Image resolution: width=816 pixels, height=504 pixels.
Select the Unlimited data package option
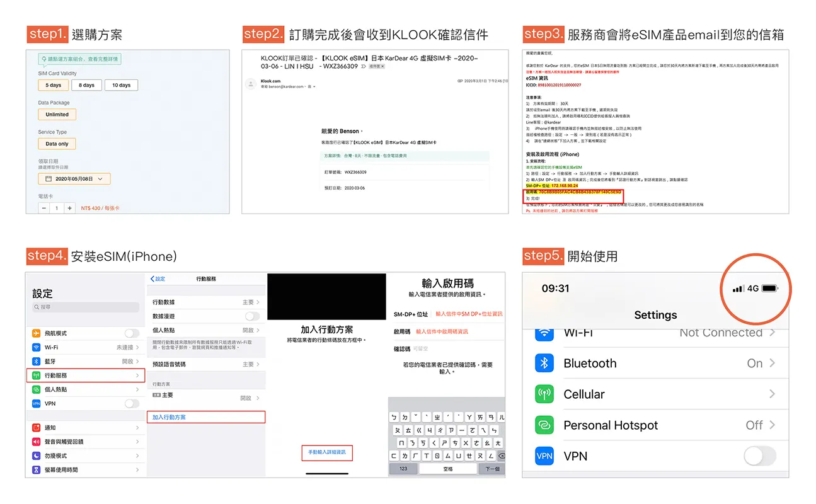tap(57, 115)
